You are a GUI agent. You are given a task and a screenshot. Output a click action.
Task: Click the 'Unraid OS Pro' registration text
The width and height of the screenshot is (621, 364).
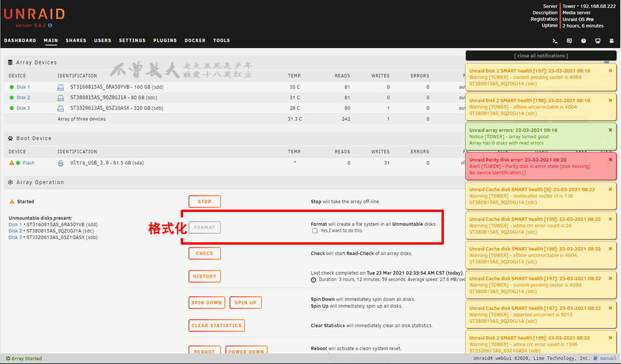pos(578,19)
